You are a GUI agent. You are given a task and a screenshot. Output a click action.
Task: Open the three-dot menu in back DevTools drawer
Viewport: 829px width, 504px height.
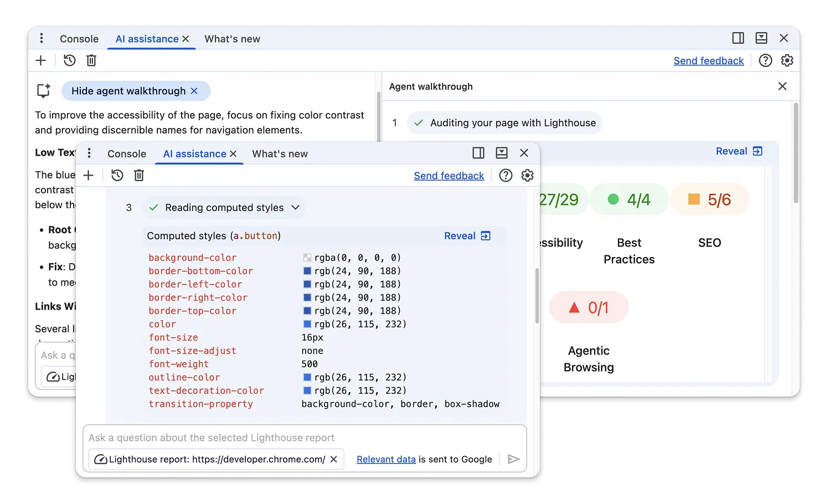[42, 38]
